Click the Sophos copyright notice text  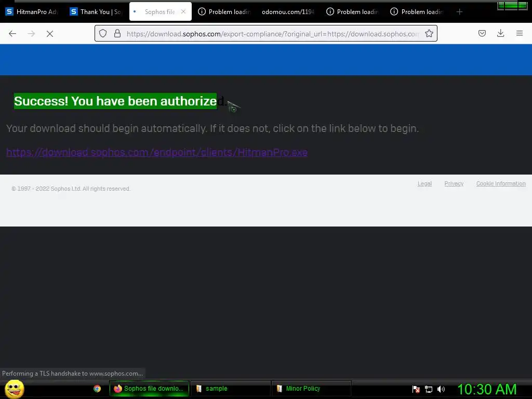[x=71, y=189]
